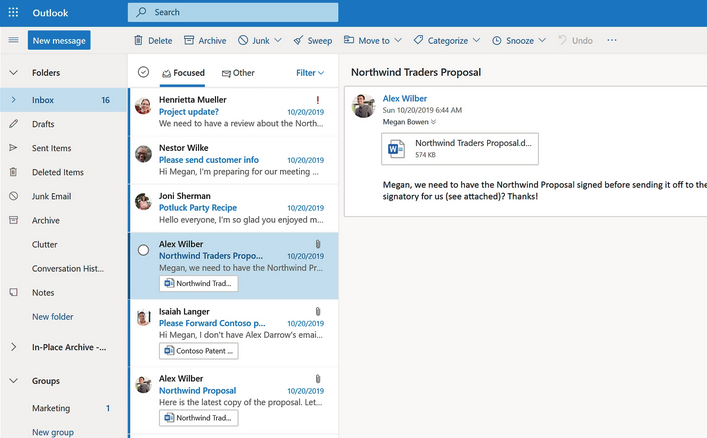Toggle the select all messages circle
Screen dimensions: 707x438
pyautogui.click(x=143, y=72)
